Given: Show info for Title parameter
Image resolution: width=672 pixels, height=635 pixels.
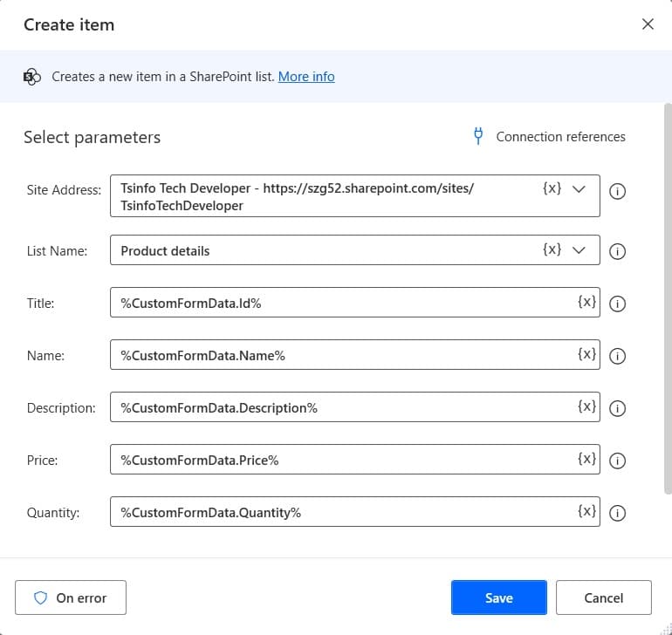Looking at the screenshot, I should tap(617, 304).
